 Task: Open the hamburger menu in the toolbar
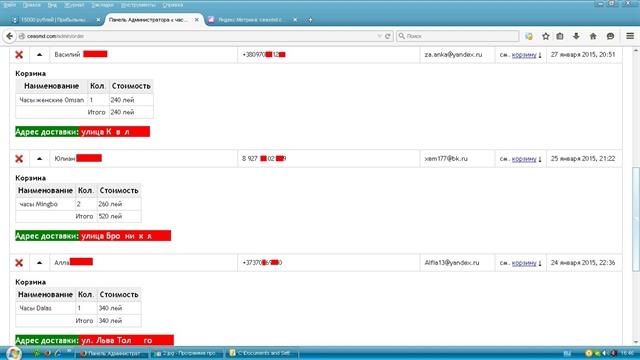point(630,36)
